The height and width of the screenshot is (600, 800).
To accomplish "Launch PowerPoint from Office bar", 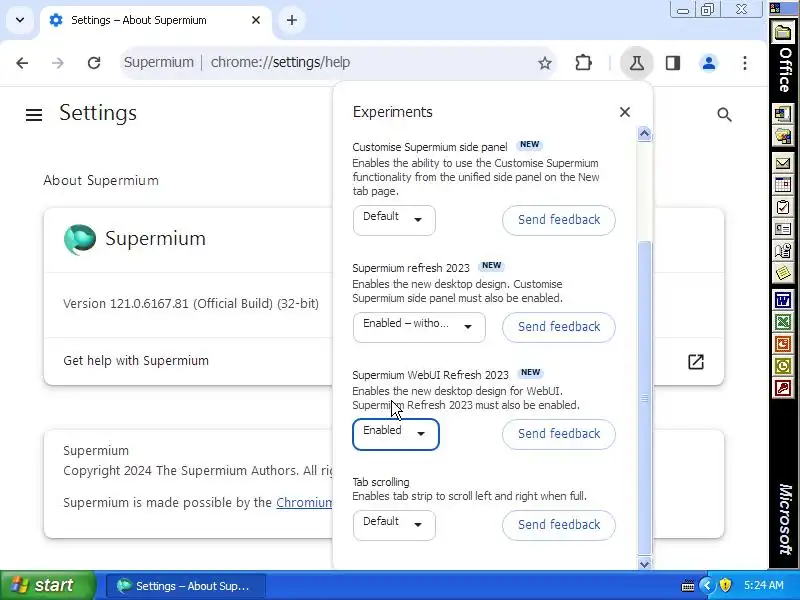I will 783,344.
